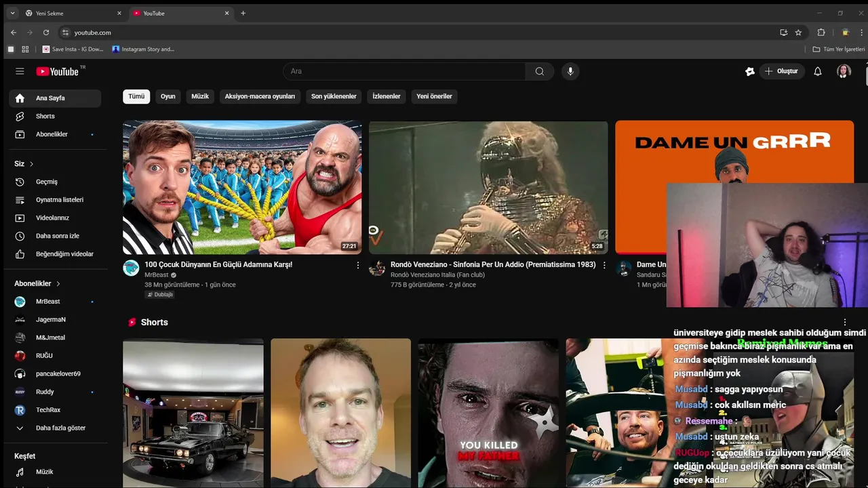Open Rondò Veneziano Sinfonia video title

click(493, 264)
